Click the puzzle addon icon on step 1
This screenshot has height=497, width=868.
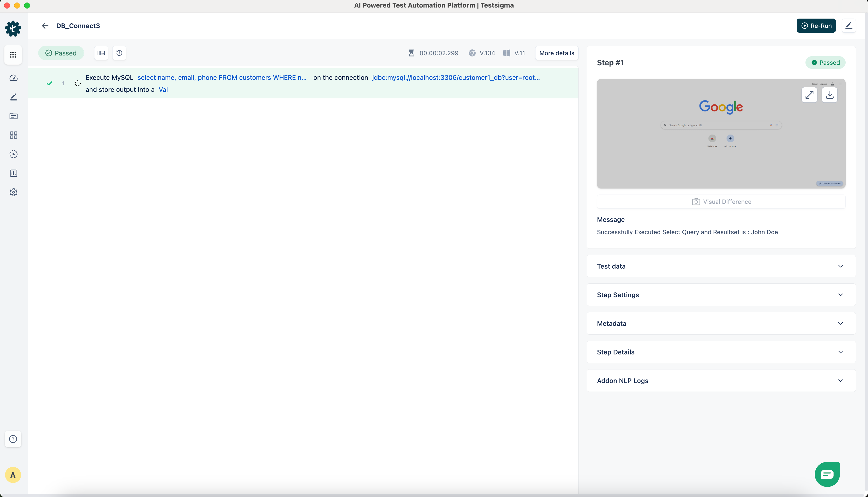click(x=78, y=83)
